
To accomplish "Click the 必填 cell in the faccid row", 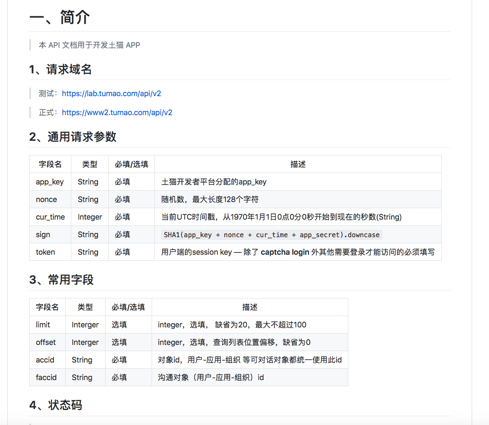I will coord(128,377).
